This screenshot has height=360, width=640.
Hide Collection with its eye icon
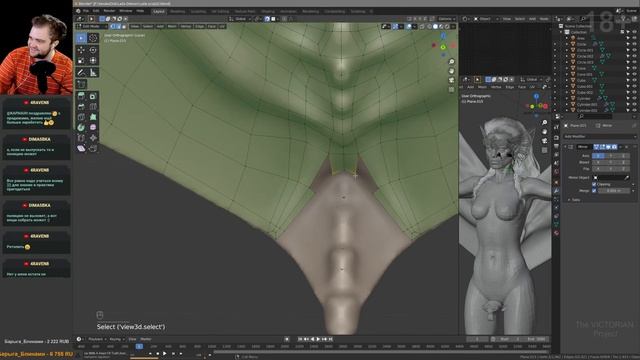[634, 32]
